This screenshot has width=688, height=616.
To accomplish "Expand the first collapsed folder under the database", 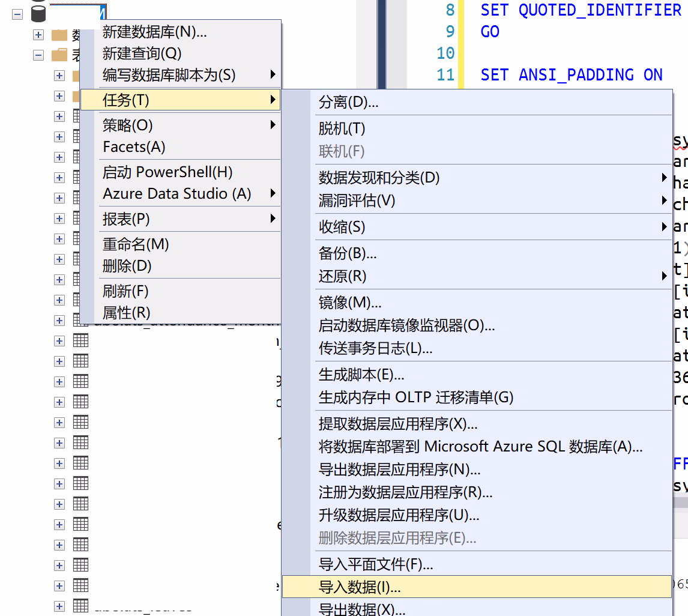I will (x=38, y=35).
